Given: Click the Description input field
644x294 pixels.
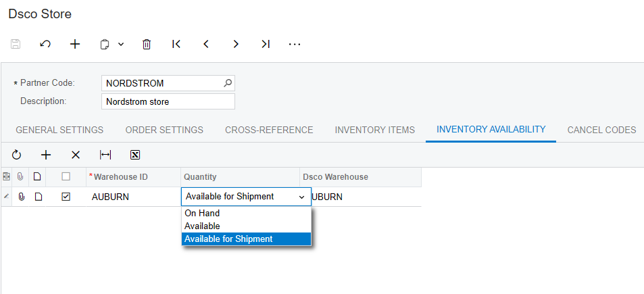Looking at the screenshot, I should pos(168,101).
